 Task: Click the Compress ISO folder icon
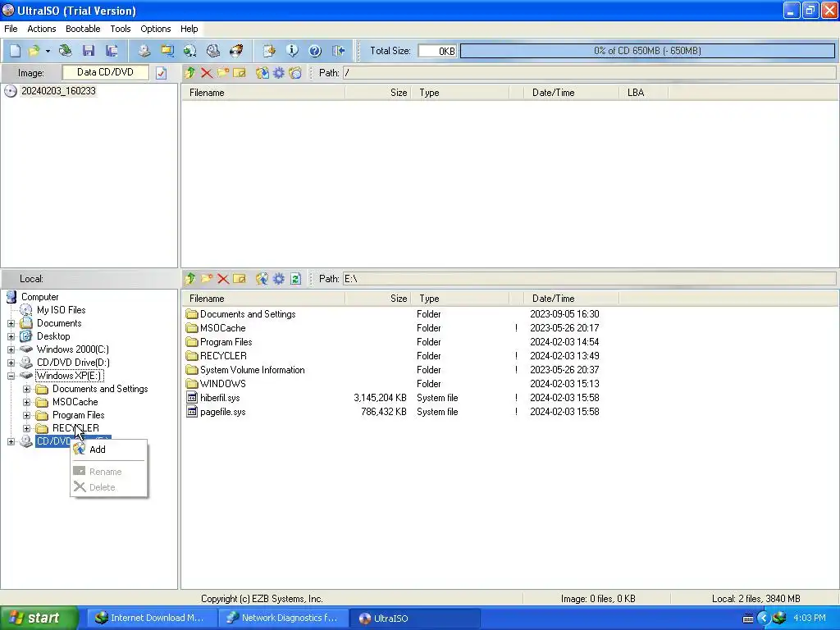tap(167, 51)
